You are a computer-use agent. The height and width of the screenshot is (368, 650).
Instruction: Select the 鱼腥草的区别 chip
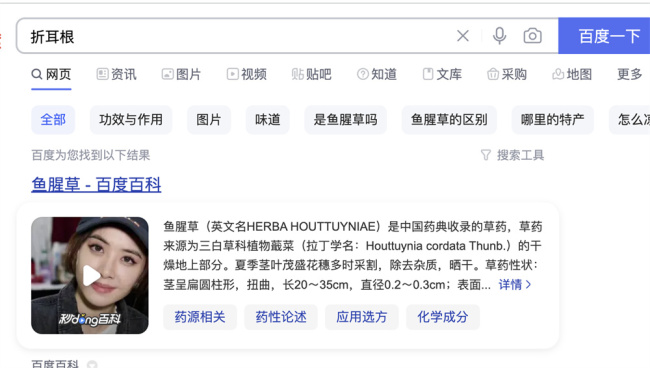[449, 120]
